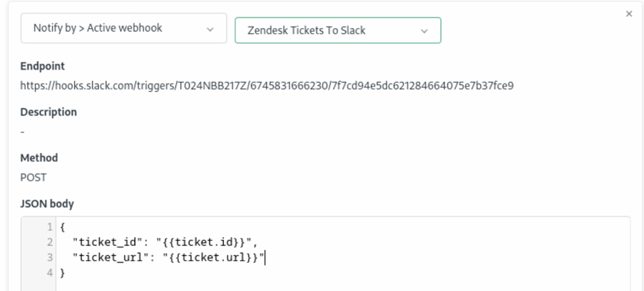Close the action panel with the X

click(629, 14)
